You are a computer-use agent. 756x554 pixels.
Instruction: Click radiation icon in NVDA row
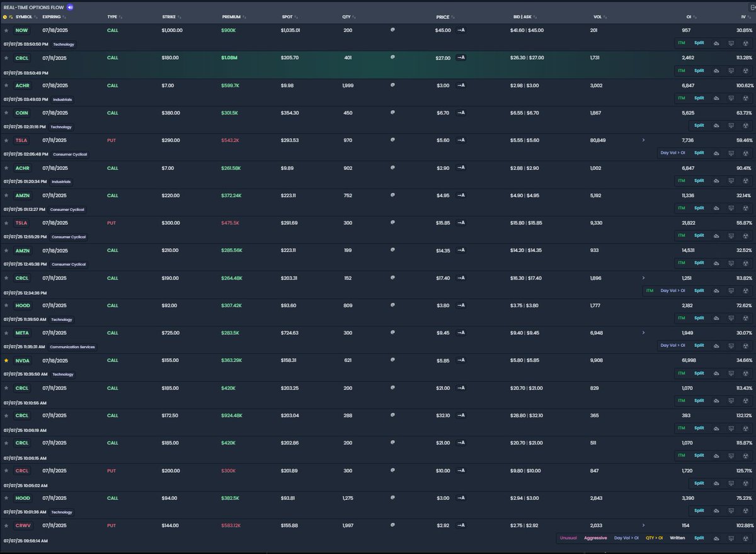click(x=746, y=373)
